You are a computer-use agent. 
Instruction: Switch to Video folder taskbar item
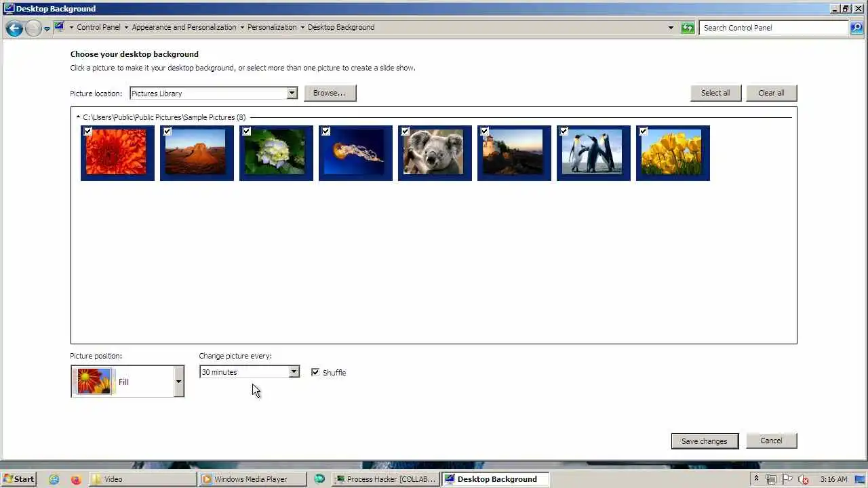[x=142, y=479]
